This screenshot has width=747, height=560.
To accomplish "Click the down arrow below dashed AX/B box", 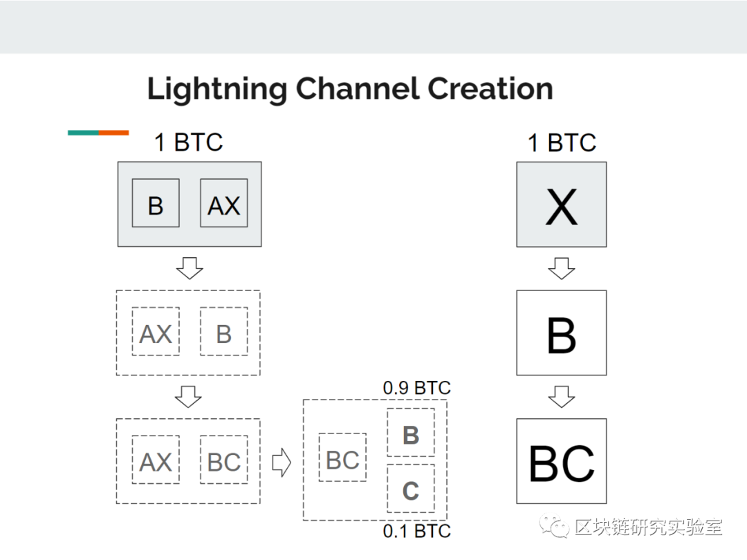I will pyautogui.click(x=188, y=396).
